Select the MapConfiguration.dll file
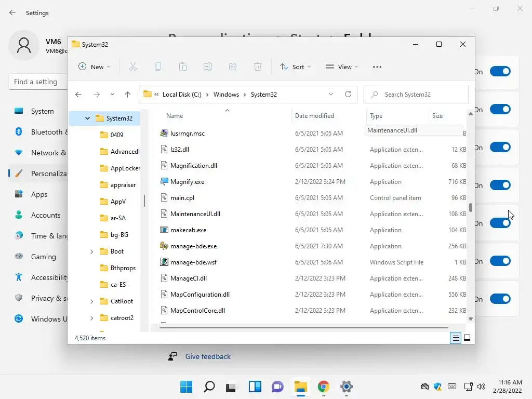 (200, 295)
